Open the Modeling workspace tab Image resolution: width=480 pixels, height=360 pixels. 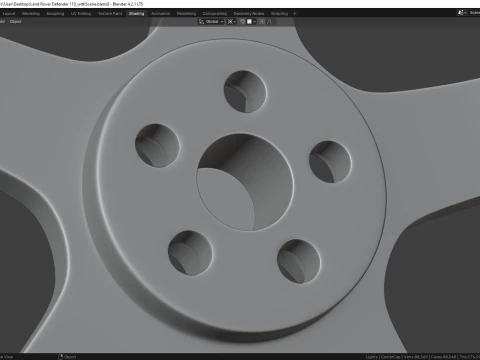coord(31,14)
